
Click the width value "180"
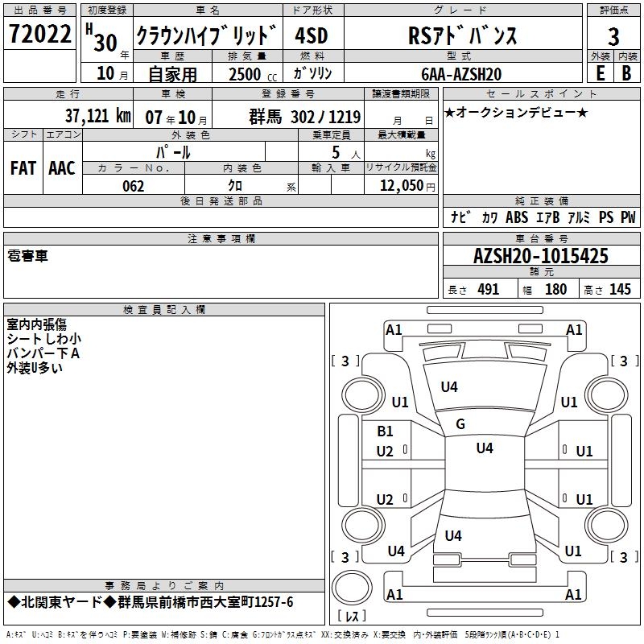(x=555, y=289)
